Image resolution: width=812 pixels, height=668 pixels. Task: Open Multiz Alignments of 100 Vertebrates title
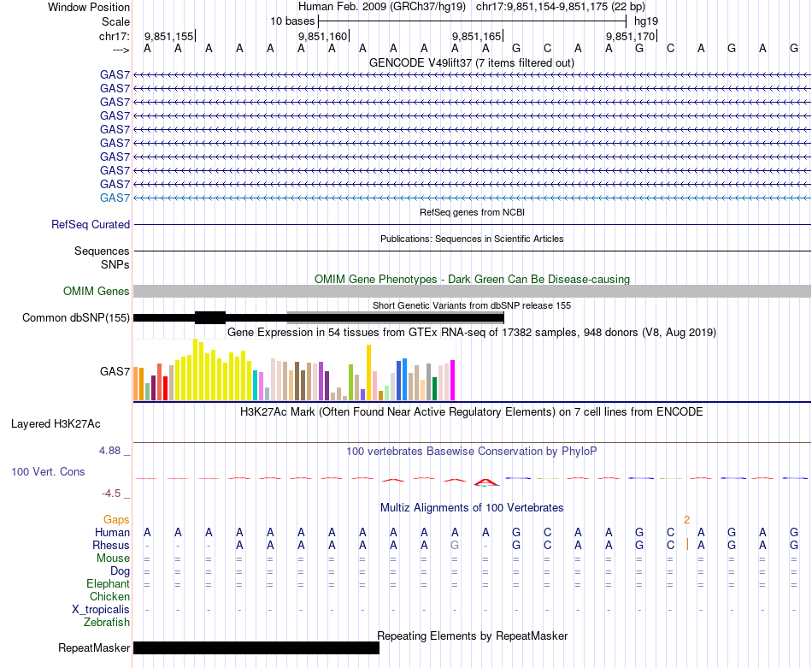click(472, 508)
